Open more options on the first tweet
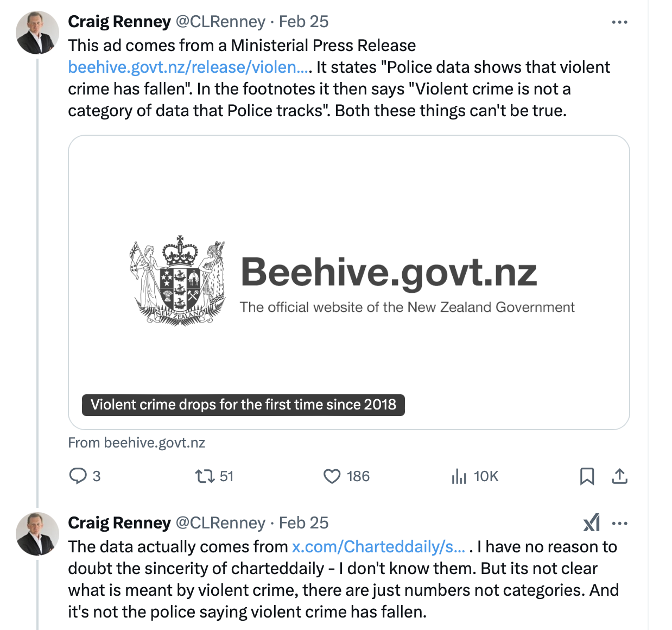 pos(619,22)
